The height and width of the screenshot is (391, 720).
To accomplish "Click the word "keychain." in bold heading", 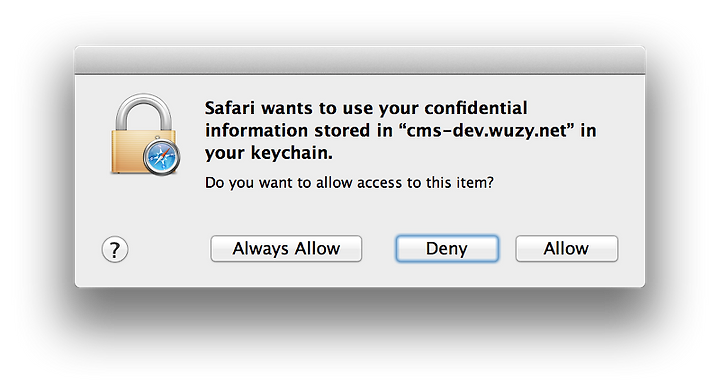I will click(292, 153).
